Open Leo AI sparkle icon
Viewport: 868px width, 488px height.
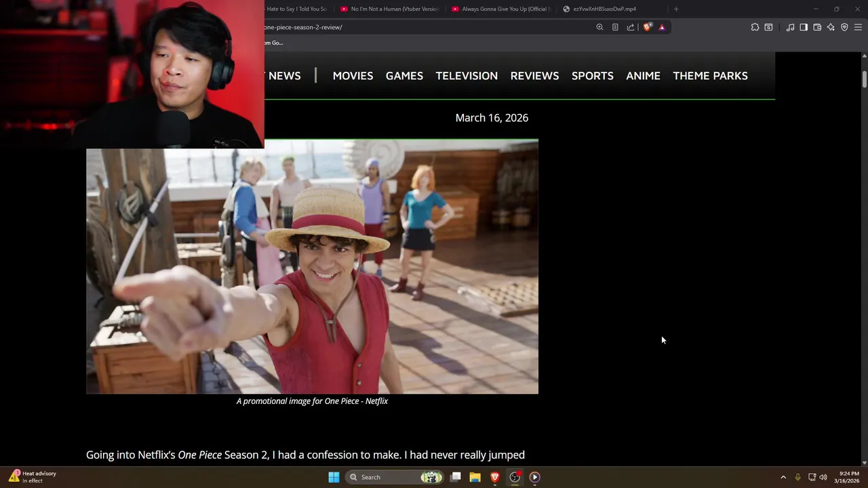(831, 27)
